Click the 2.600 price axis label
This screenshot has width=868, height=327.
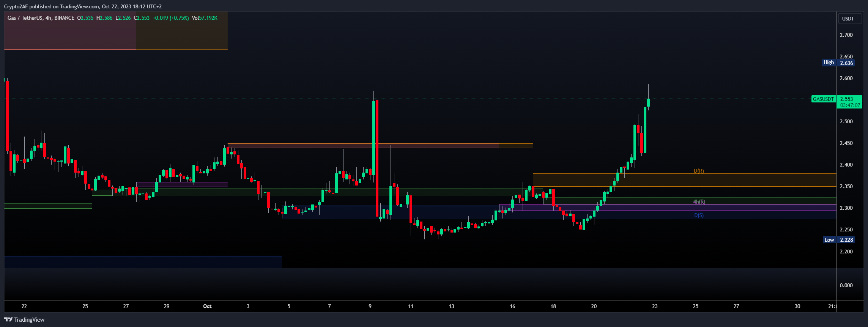pyautogui.click(x=846, y=78)
